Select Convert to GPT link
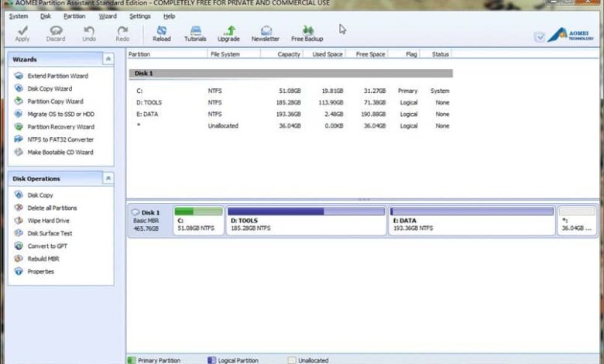Screen dimensions: 604x364 point(47,246)
